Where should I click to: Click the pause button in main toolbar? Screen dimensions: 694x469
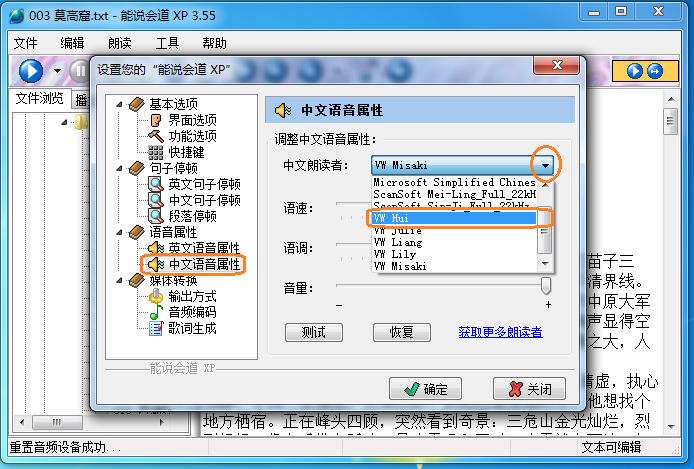coord(80,71)
